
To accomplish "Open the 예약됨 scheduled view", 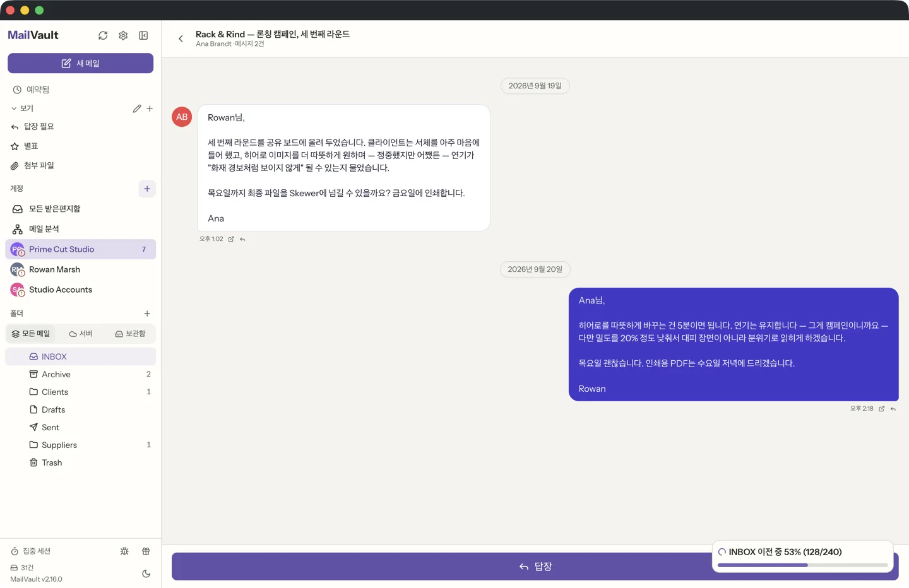I will (x=81, y=90).
